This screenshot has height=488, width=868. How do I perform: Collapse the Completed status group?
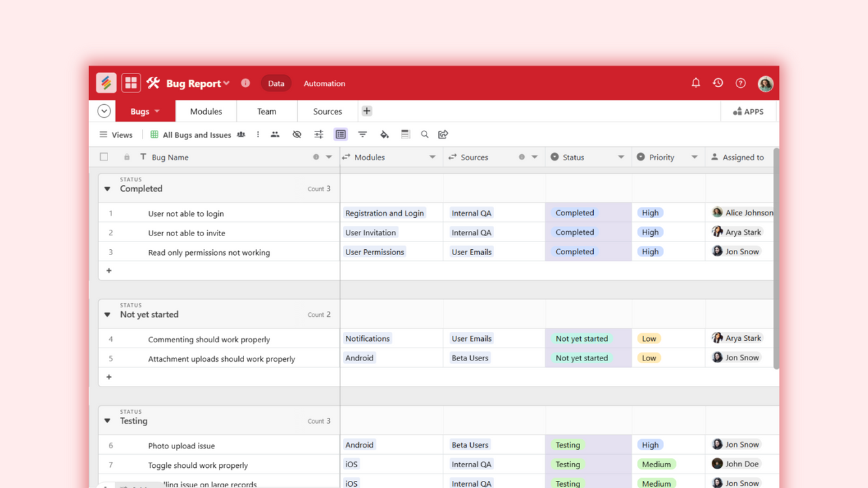(x=107, y=189)
